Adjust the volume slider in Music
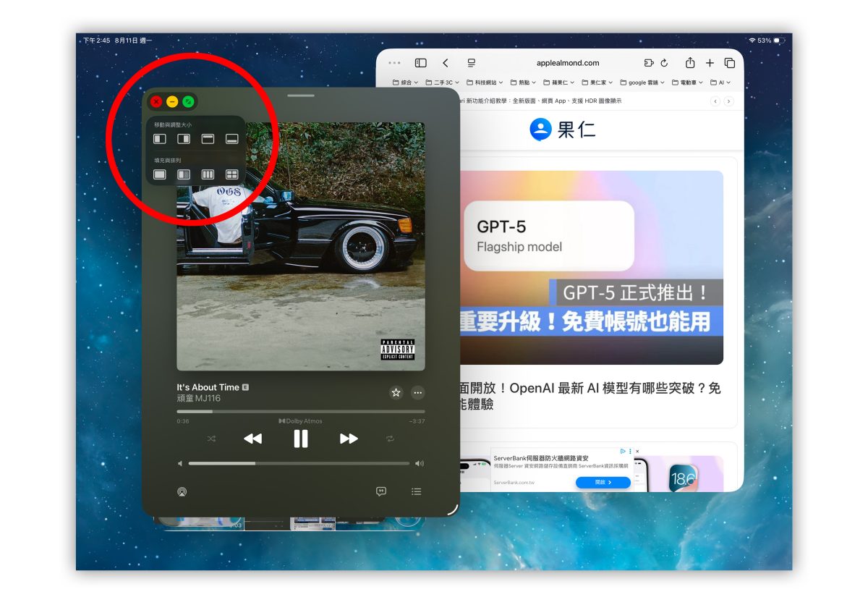This screenshot has height=605, width=868. click(299, 463)
